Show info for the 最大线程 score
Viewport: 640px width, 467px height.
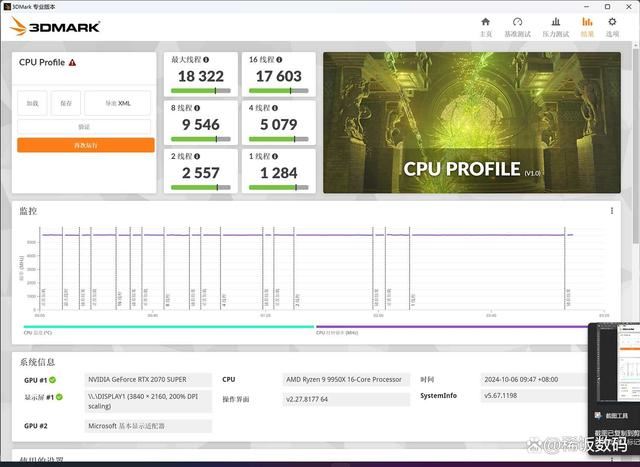[x=206, y=60]
